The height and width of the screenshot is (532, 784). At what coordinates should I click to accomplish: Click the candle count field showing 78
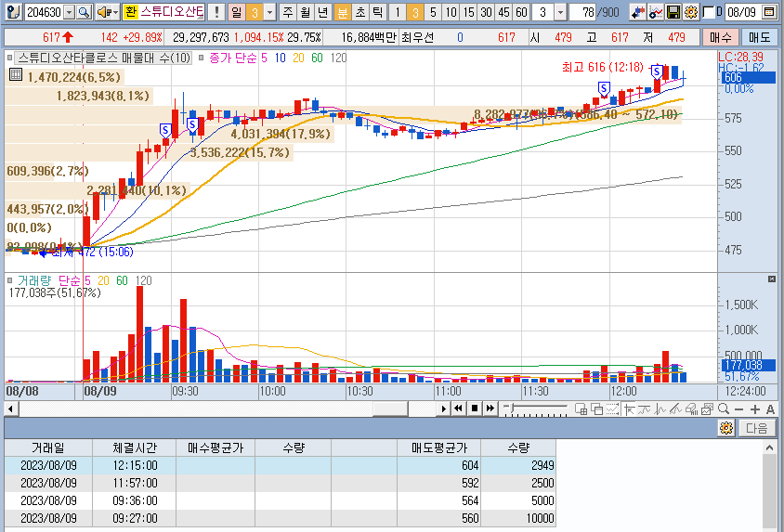point(582,12)
